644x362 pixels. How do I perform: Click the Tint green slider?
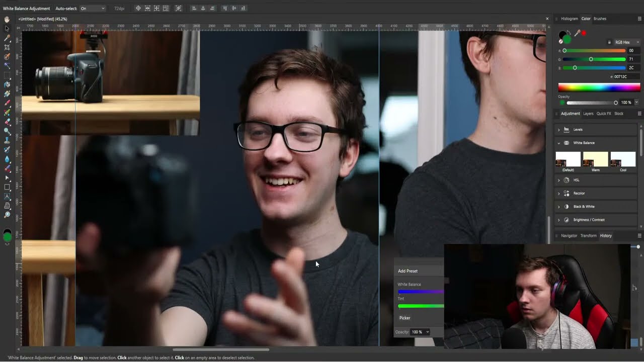point(421,306)
